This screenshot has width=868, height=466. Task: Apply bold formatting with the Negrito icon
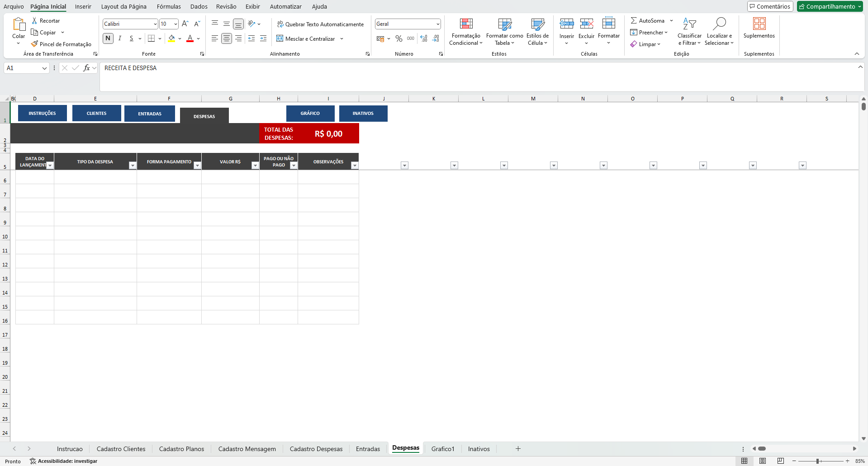pos(108,38)
